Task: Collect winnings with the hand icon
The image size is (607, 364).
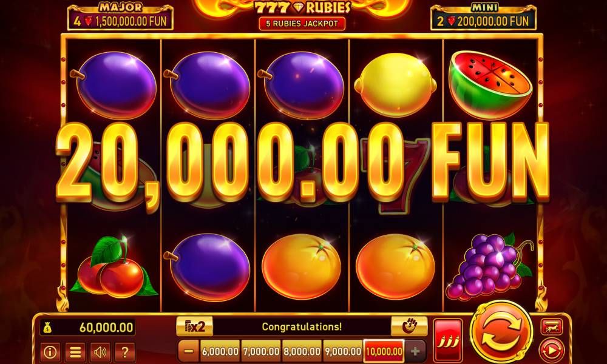Action: (x=409, y=326)
